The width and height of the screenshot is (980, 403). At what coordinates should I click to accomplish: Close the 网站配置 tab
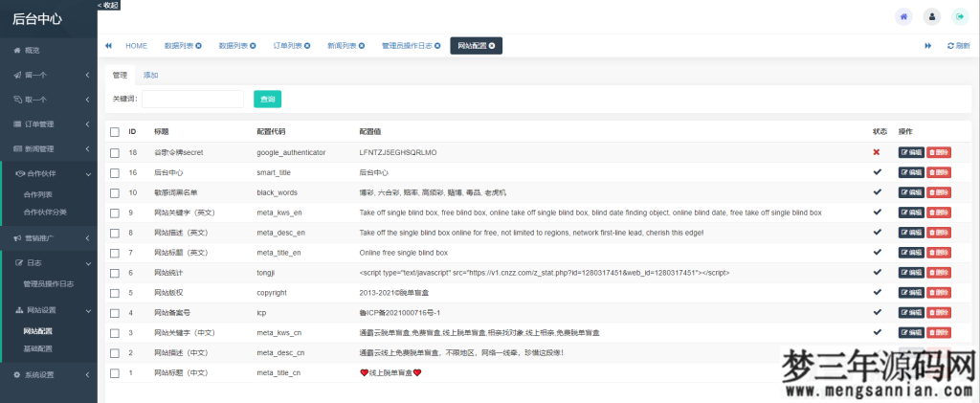click(x=492, y=46)
